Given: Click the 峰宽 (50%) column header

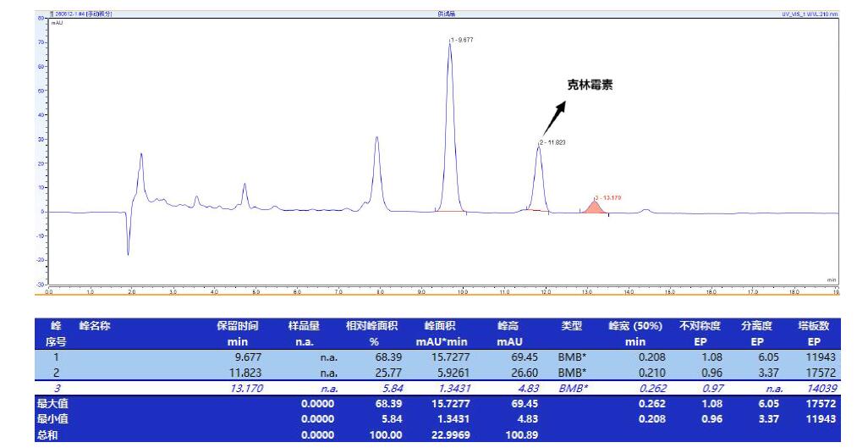Looking at the screenshot, I should pos(635,325).
